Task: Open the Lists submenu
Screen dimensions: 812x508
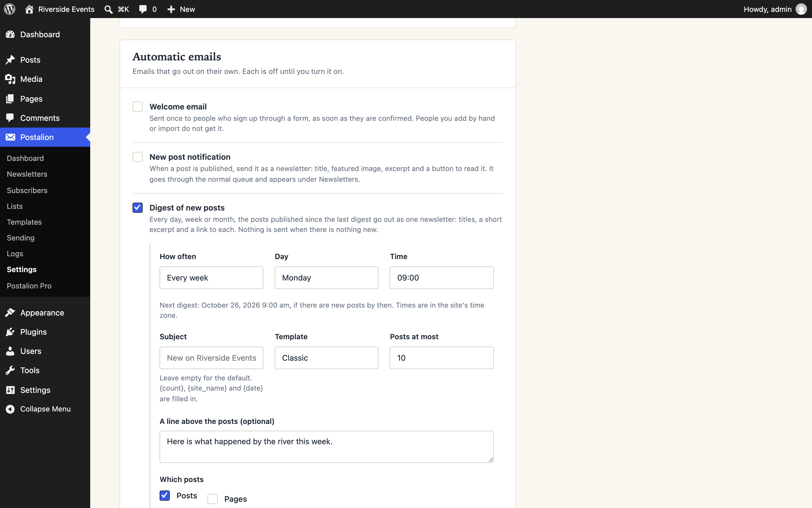Action: 15,206
